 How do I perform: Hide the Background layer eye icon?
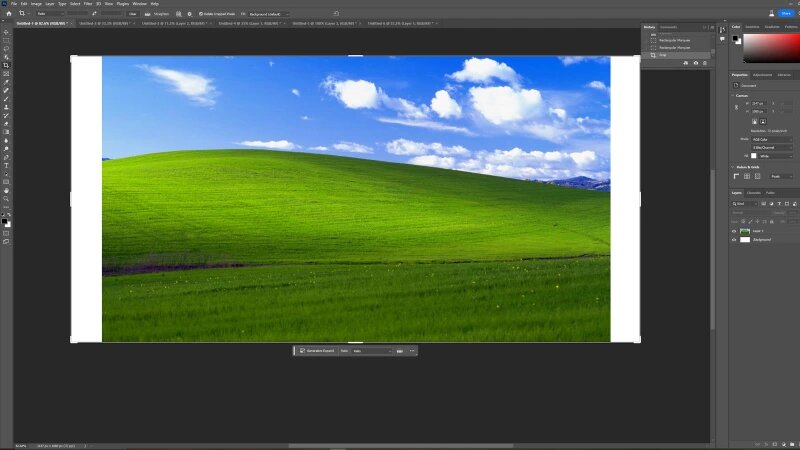coord(734,240)
